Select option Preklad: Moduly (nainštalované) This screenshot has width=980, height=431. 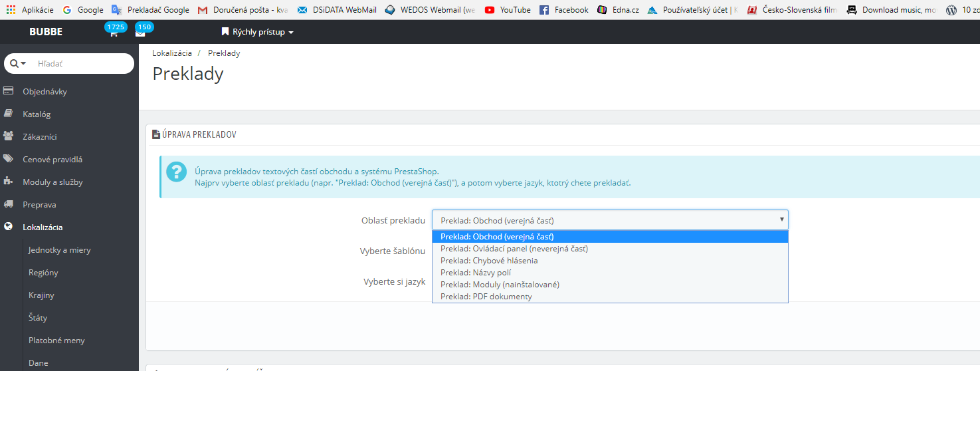point(610,285)
